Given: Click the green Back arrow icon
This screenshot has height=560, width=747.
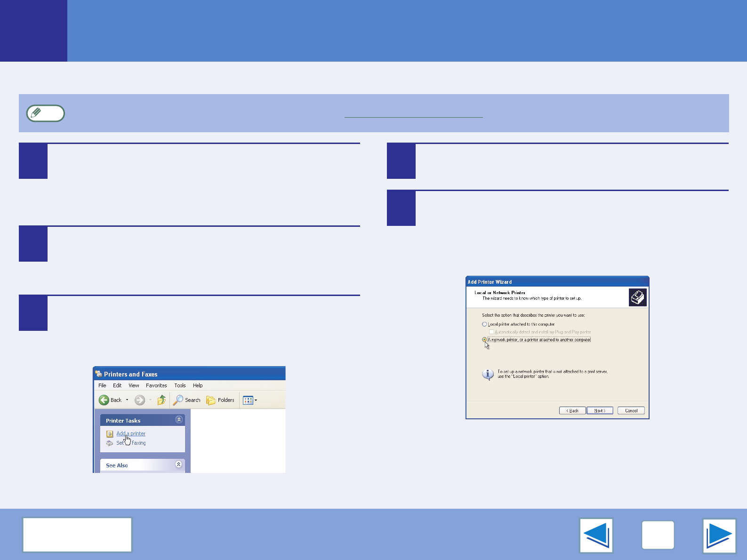Looking at the screenshot, I should [x=104, y=400].
